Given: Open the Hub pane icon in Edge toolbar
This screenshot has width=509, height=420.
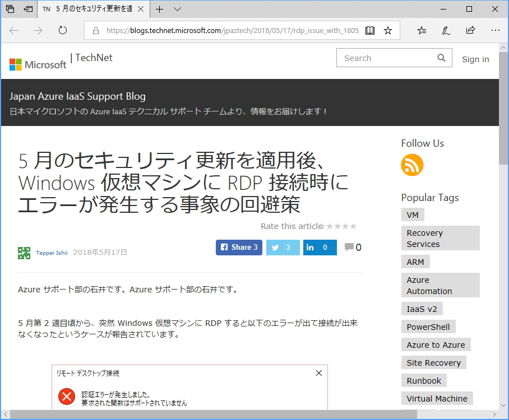Looking at the screenshot, I should pyautogui.click(x=421, y=30).
